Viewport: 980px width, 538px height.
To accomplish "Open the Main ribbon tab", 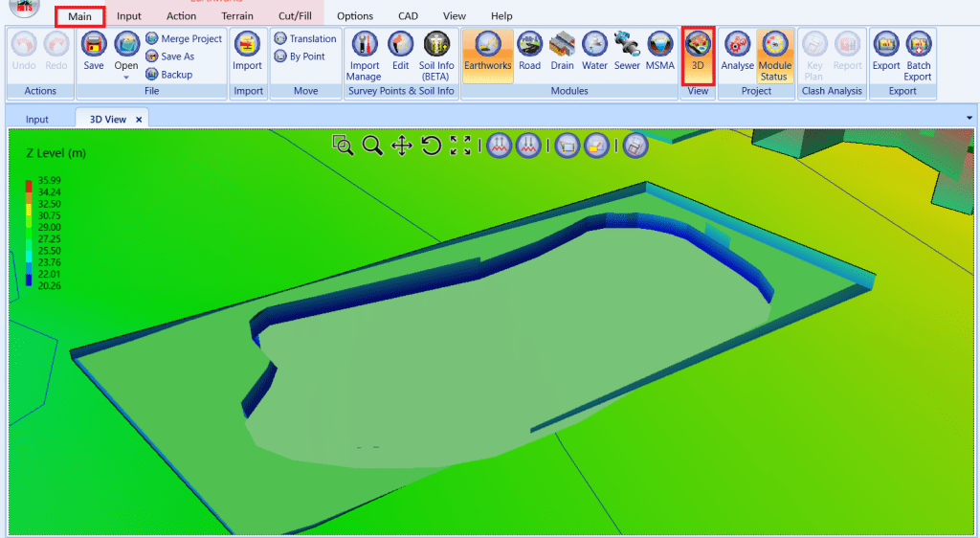I will [80, 16].
